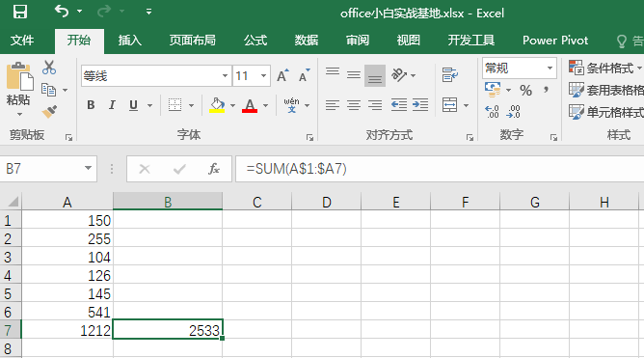Viewport: 644px width, 358px height.
Task: Switch to the 页面布局 ribbon tab
Action: [x=192, y=40]
